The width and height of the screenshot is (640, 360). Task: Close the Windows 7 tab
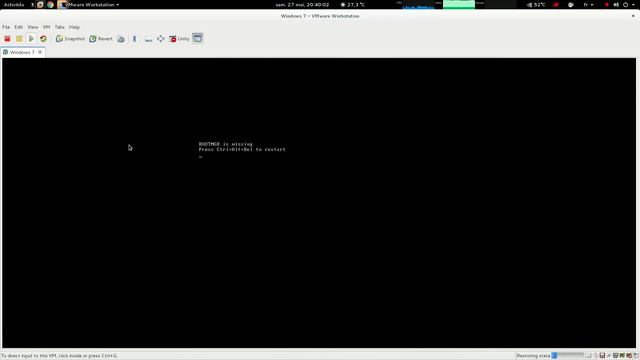(x=40, y=52)
